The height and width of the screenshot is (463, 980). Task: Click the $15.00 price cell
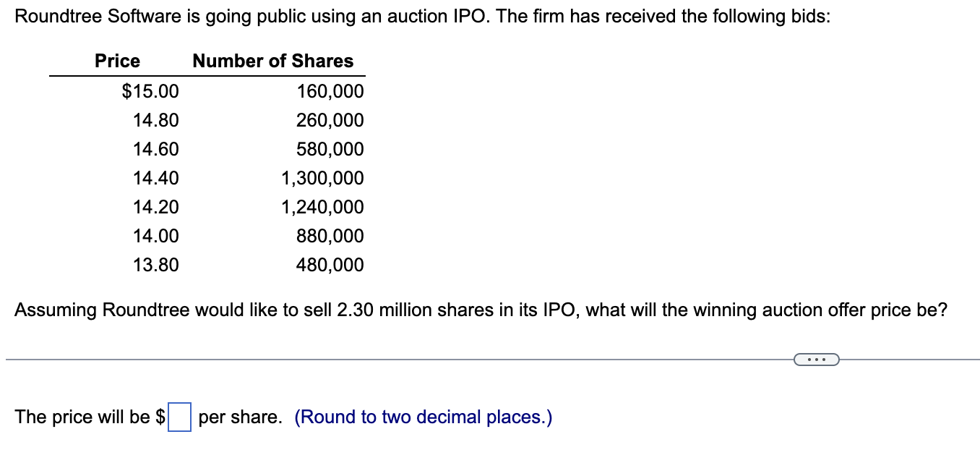pyautogui.click(x=150, y=91)
